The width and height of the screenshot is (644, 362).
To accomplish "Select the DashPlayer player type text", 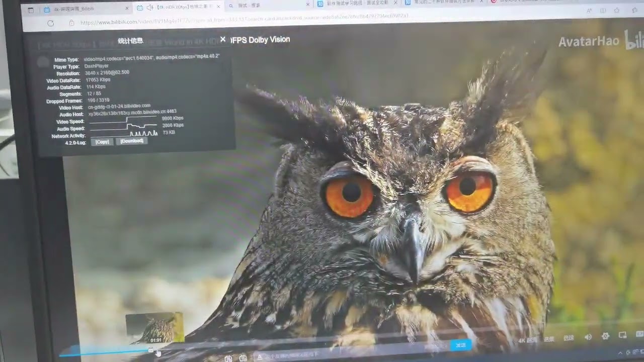I will click(x=96, y=65).
